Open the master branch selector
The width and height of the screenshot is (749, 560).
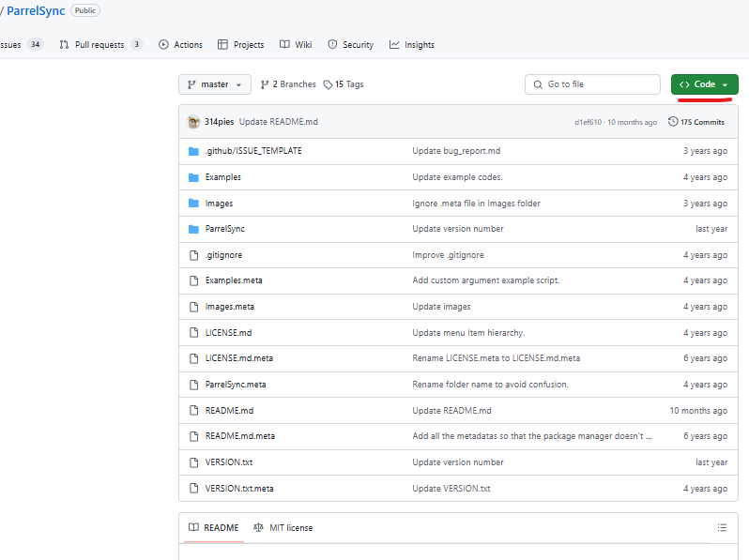215,84
